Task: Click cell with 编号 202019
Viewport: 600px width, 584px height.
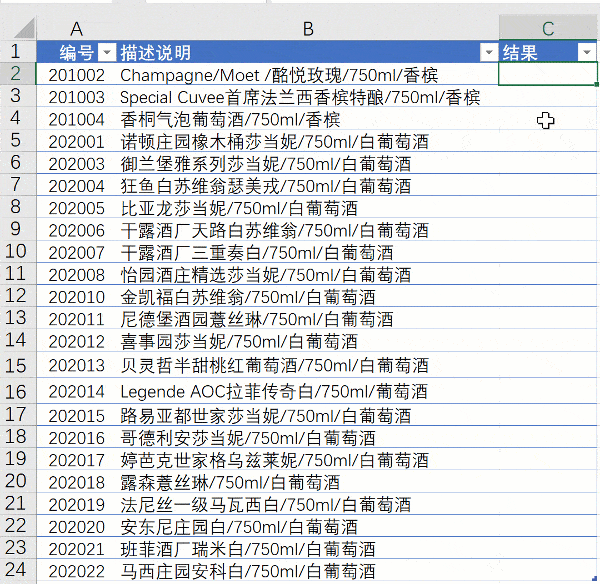Action: [77, 504]
